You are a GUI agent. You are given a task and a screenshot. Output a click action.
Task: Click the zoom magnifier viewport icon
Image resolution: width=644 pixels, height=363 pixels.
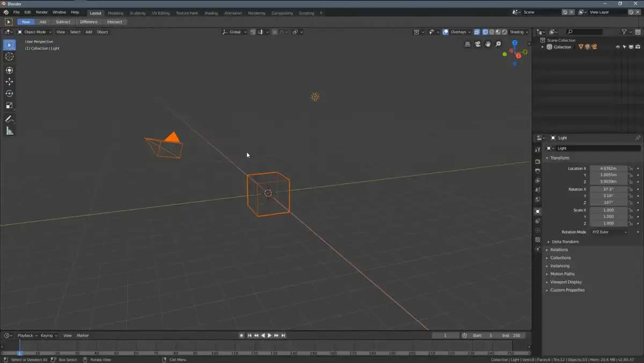tap(498, 44)
